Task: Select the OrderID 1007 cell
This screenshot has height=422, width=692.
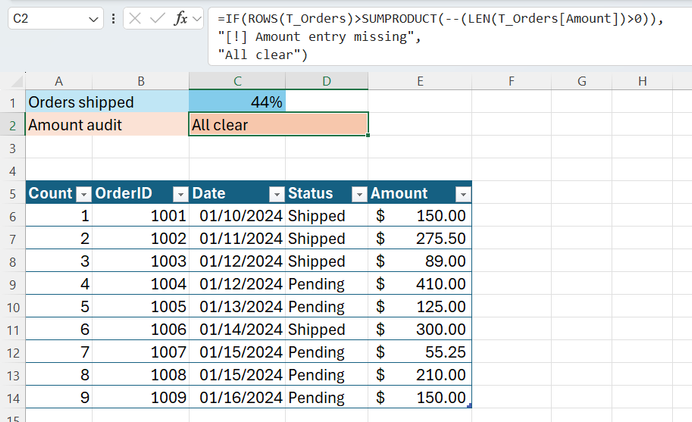Action: [x=141, y=352]
